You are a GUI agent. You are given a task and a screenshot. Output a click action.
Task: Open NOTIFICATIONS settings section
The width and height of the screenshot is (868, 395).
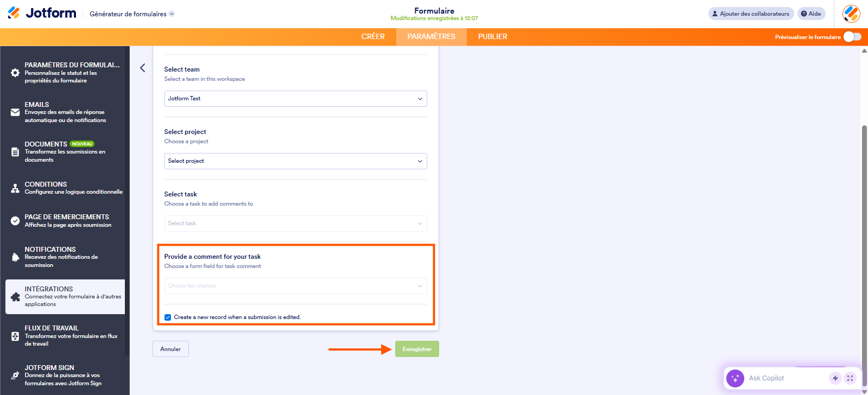(65, 257)
